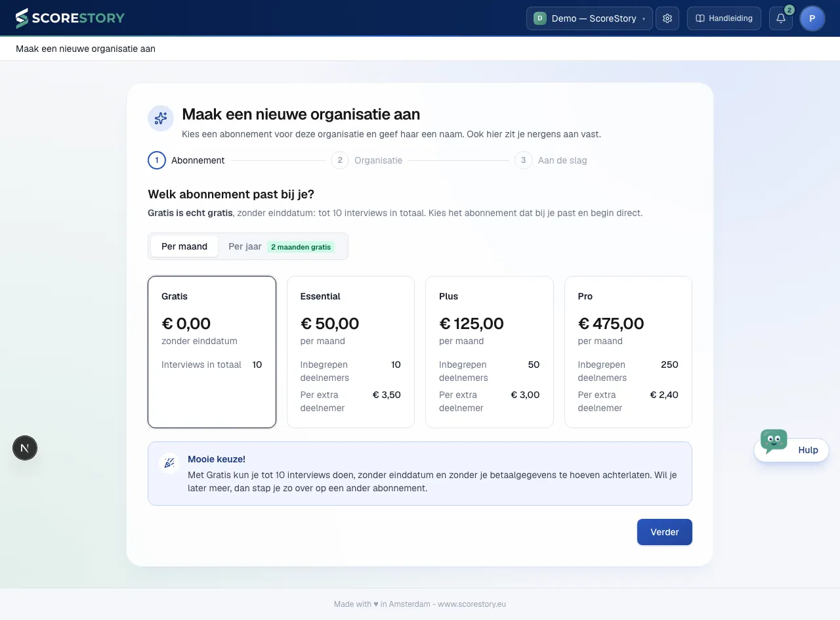This screenshot has height=620, width=840.
Task: Switch billing to Per maand
Action: [184, 246]
